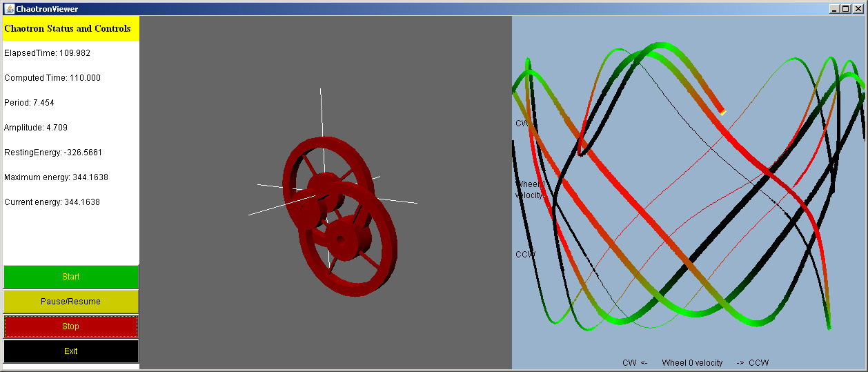868x372 pixels.
Task: Click the Wheel 0 velocity axis label
Action: pos(692,363)
